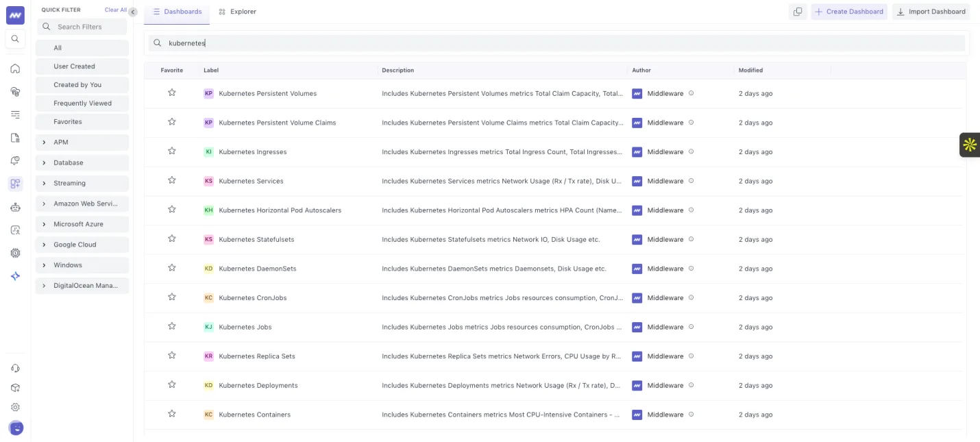Click the info icon in Kubernetes Services row
This screenshot has width=980, height=442.
pyautogui.click(x=691, y=181)
